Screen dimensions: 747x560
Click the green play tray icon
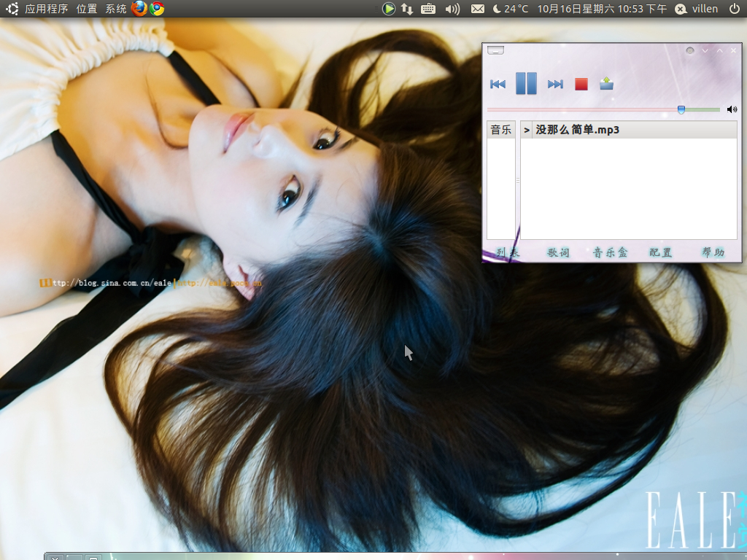(x=389, y=9)
